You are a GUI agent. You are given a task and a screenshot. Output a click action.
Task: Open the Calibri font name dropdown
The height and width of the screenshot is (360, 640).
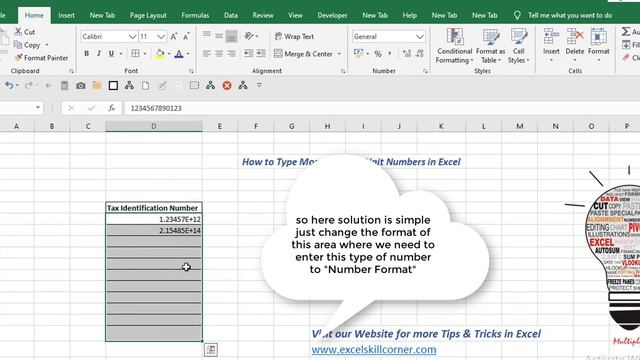[x=132, y=37]
